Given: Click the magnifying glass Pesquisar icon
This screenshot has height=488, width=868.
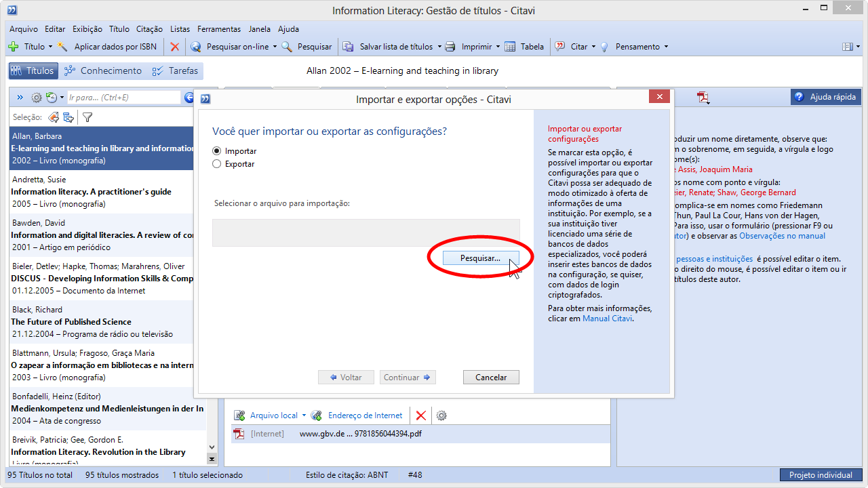Looking at the screenshot, I should (x=287, y=47).
